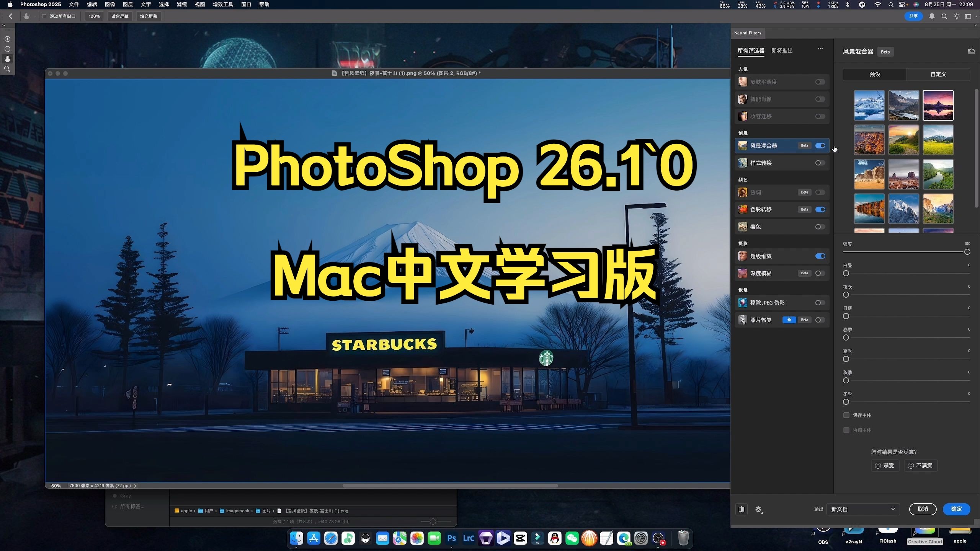Image resolution: width=980 pixels, height=551 pixels.
Task: Enable the 深度模糊 filter toggle
Action: coord(820,273)
